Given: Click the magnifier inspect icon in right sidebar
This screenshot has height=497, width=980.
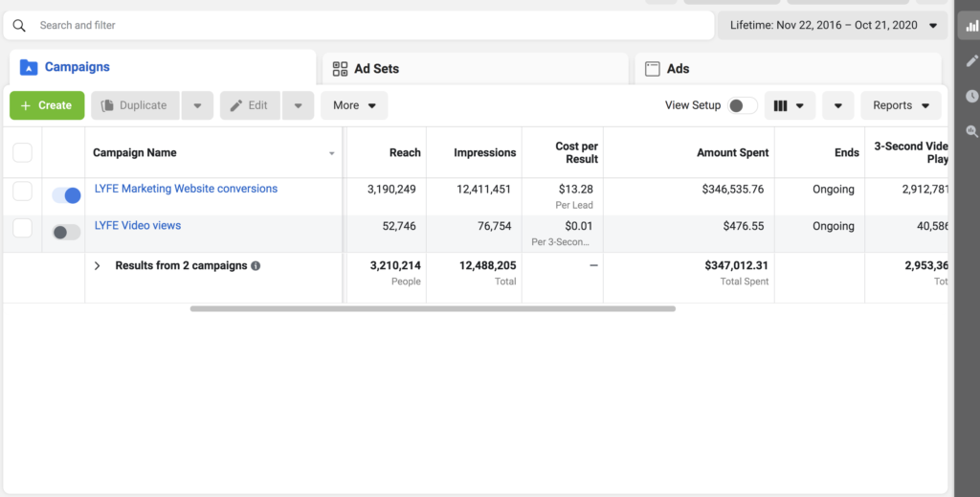Looking at the screenshot, I should click(x=971, y=131).
